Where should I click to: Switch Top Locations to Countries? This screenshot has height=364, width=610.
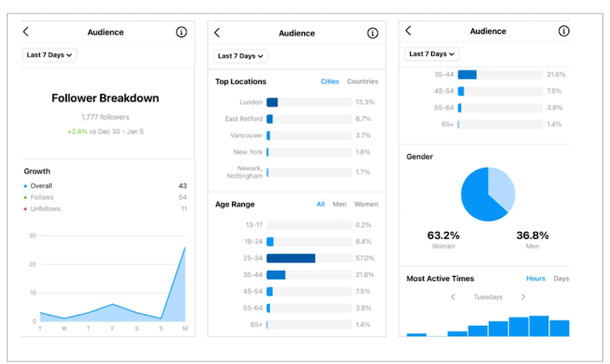(x=363, y=82)
